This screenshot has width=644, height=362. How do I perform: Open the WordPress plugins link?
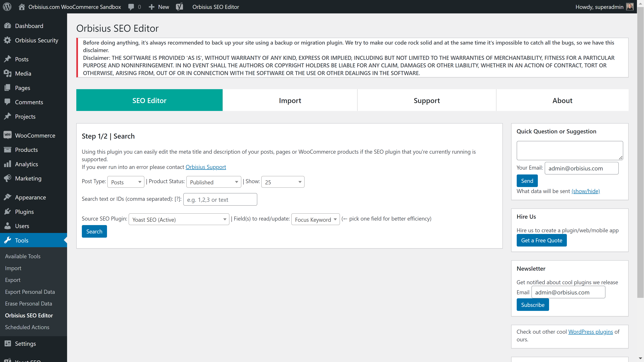pyautogui.click(x=591, y=331)
